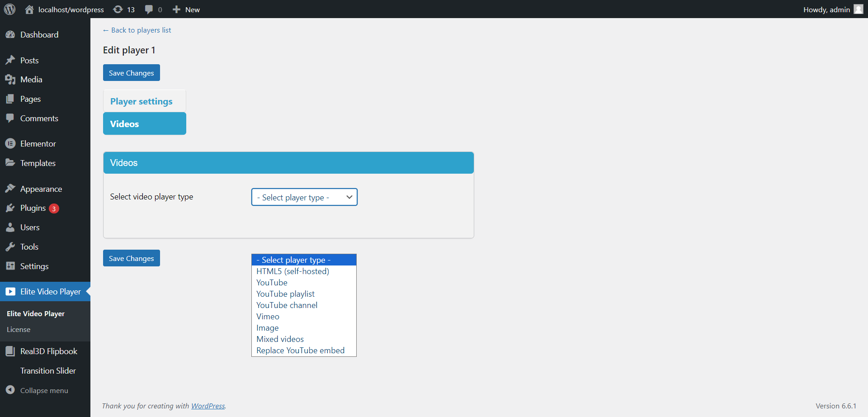Switch to the Videos tab
868x417 pixels.
145,123
